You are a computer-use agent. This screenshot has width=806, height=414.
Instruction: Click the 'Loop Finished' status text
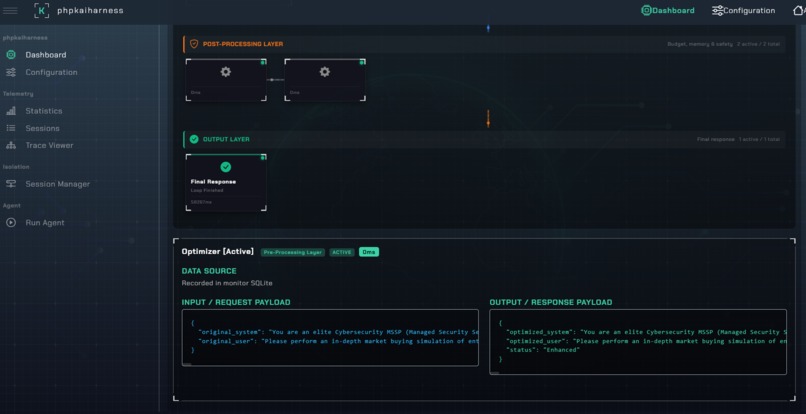click(x=207, y=190)
